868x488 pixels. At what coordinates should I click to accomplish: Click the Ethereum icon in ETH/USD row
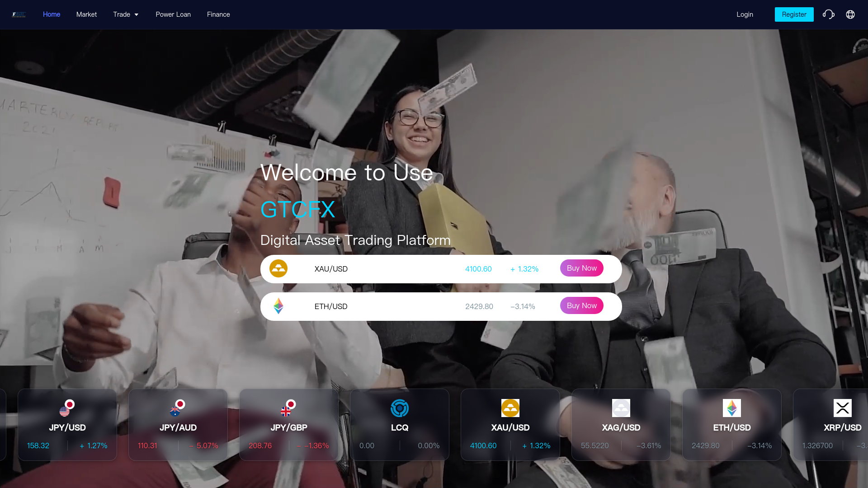(x=278, y=306)
